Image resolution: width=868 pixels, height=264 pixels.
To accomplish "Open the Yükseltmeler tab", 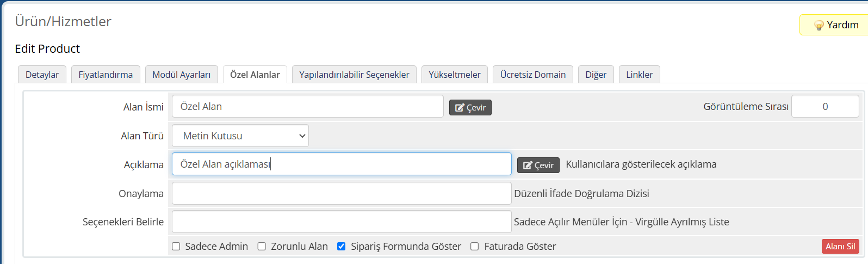I will [x=455, y=75].
